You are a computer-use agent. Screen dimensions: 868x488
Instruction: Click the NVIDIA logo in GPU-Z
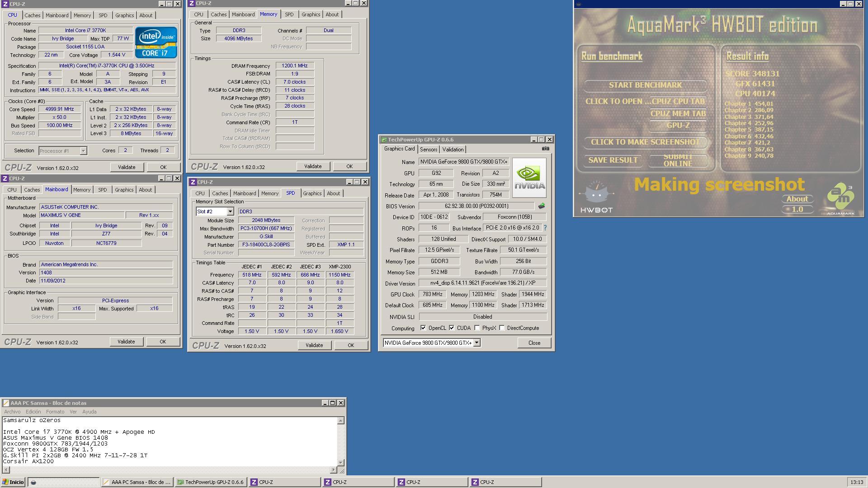(x=529, y=178)
